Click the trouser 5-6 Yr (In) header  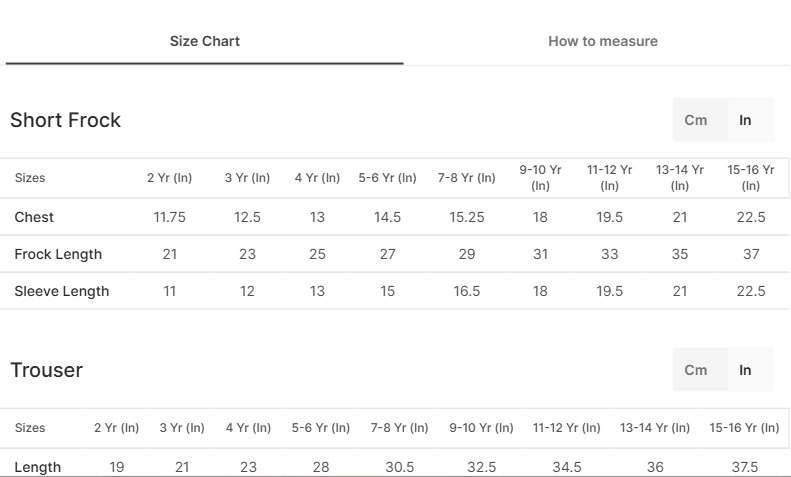[x=321, y=428]
